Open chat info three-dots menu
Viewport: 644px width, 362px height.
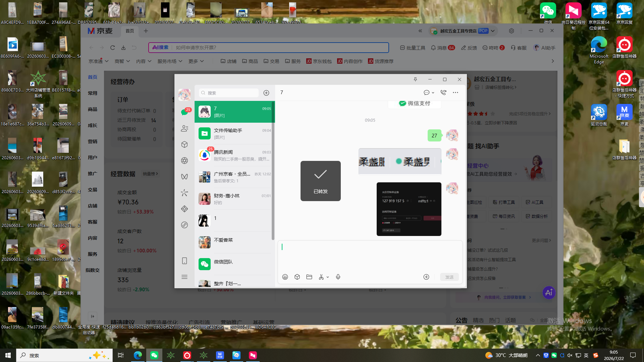(x=455, y=93)
